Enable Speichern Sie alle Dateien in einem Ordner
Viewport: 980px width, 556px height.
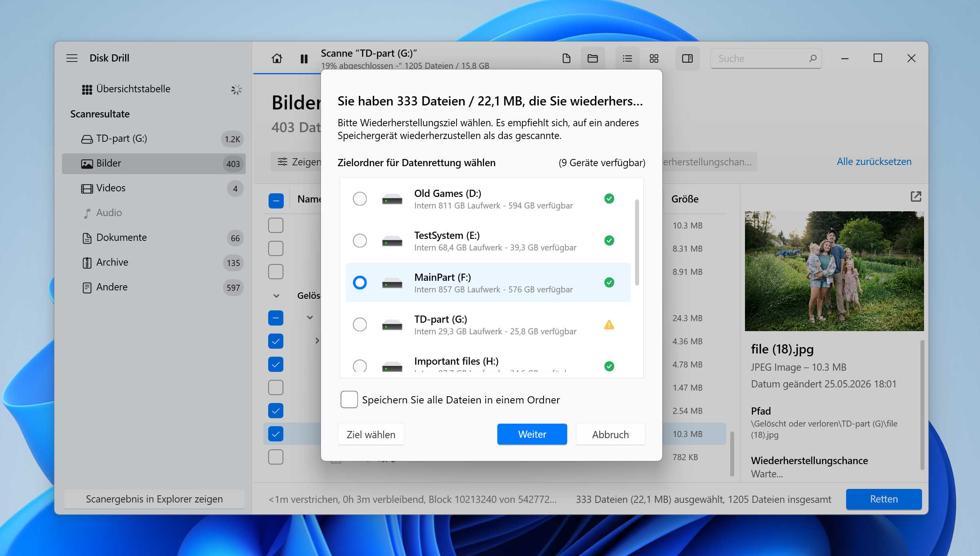[x=349, y=400]
